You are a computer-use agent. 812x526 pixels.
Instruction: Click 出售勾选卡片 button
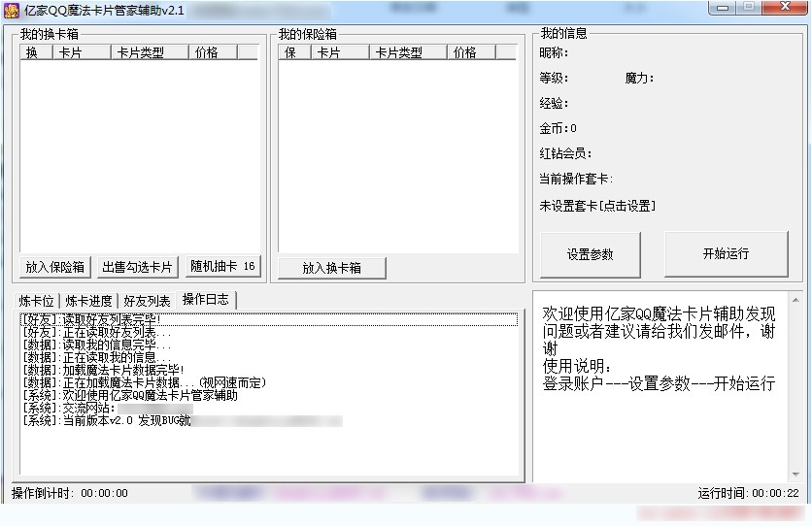coord(137,268)
